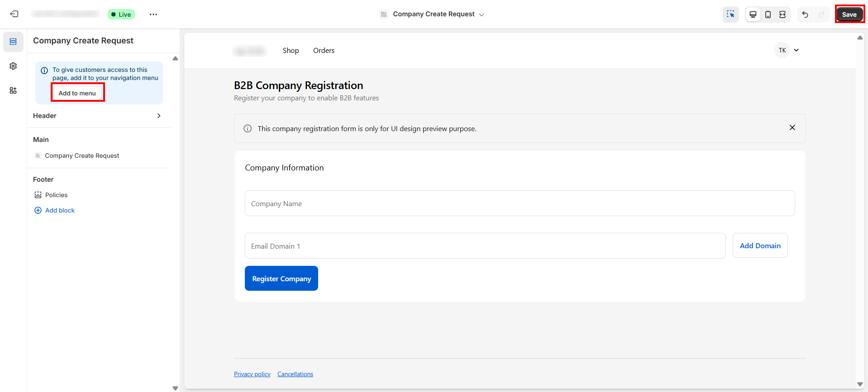The width and height of the screenshot is (868, 392).
Task: Click the Save button
Action: [849, 14]
